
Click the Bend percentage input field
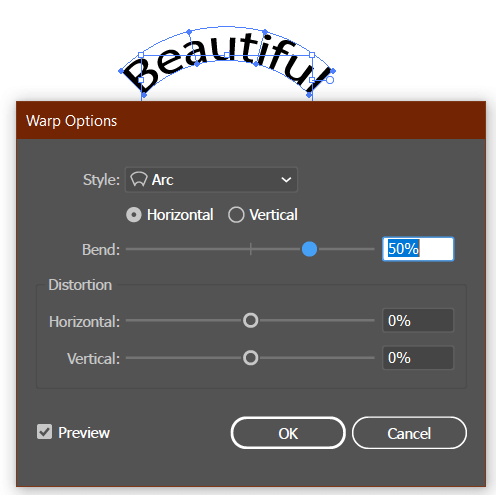[418, 249]
